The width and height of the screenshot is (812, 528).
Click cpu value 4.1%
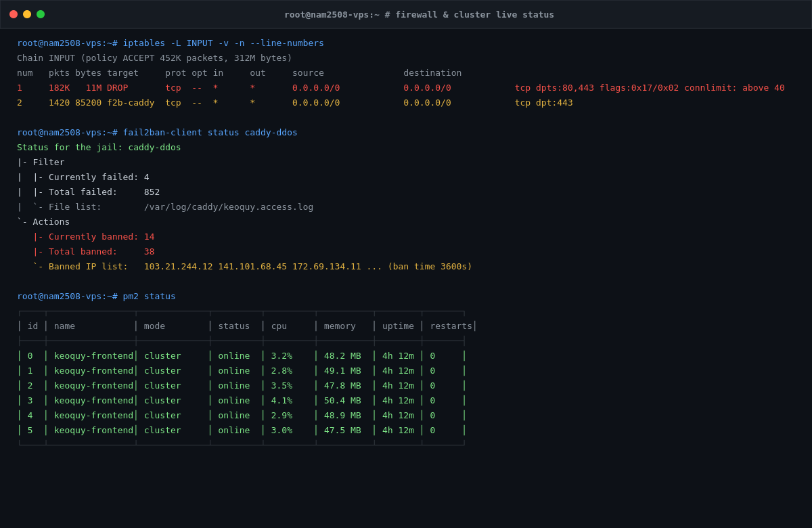click(x=281, y=401)
